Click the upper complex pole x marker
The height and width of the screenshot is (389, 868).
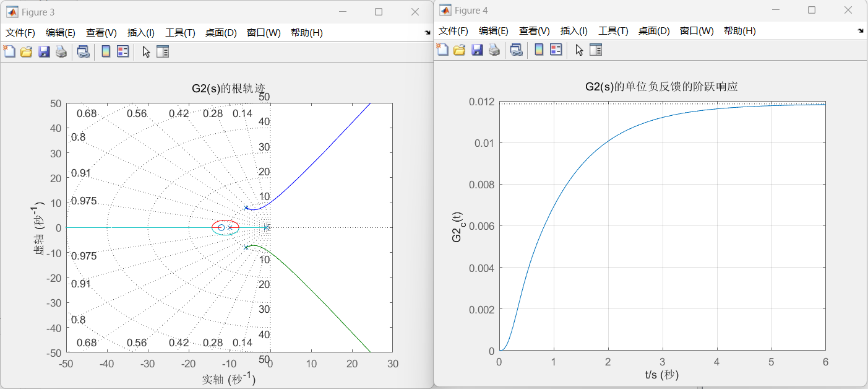tap(246, 208)
